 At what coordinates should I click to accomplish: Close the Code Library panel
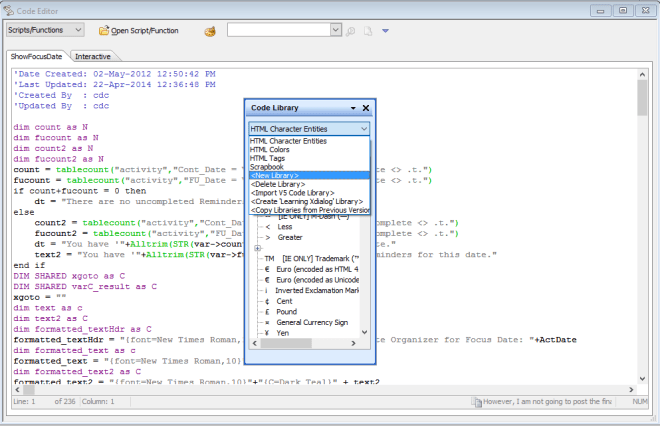pos(366,108)
